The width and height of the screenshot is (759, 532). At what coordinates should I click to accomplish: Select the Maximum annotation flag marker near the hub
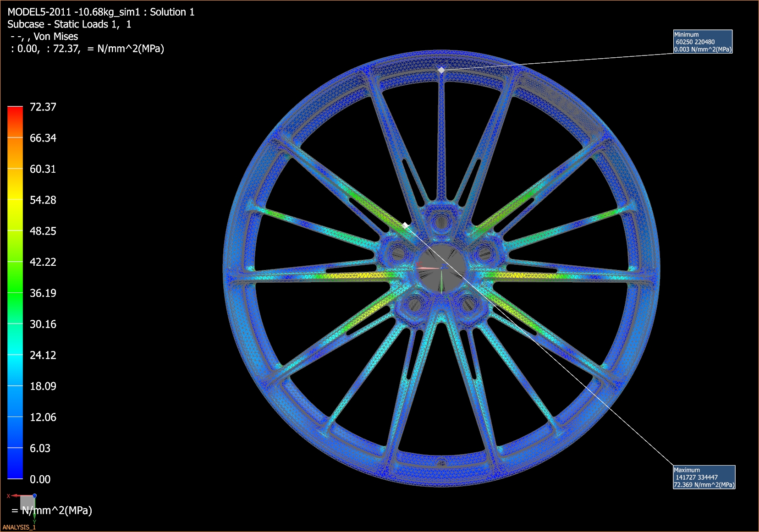tap(405, 225)
